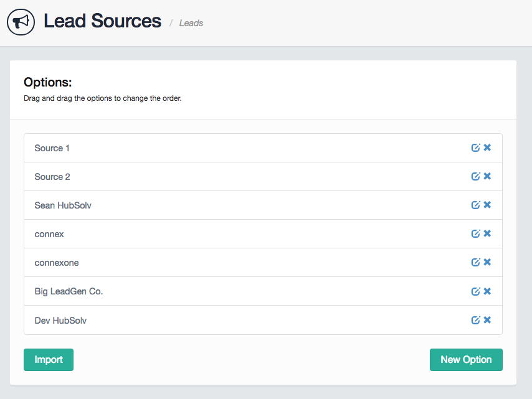Delete the Source 2 option
Image resolution: width=532 pixels, height=399 pixels.
coord(487,177)
